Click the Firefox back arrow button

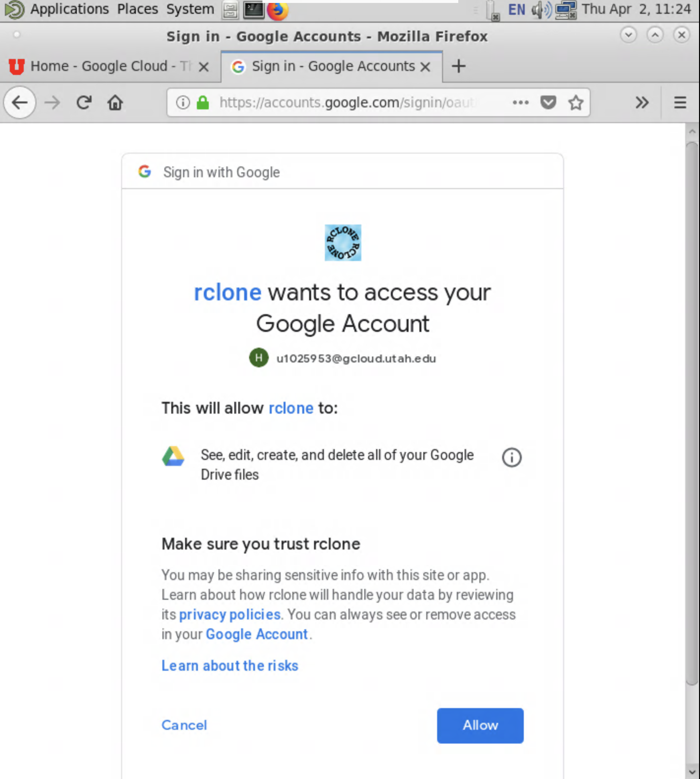20,102
